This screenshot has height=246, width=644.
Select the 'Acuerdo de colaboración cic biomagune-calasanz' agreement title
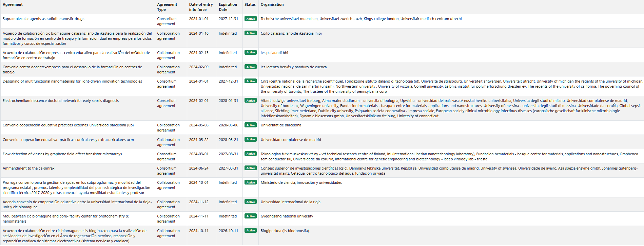[77, 38]
